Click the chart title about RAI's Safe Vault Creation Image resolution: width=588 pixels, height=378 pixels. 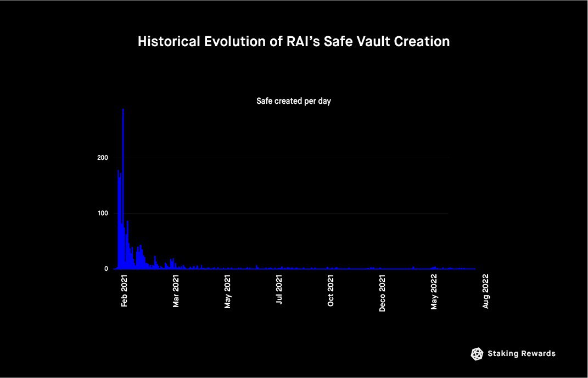pos(294,41)
